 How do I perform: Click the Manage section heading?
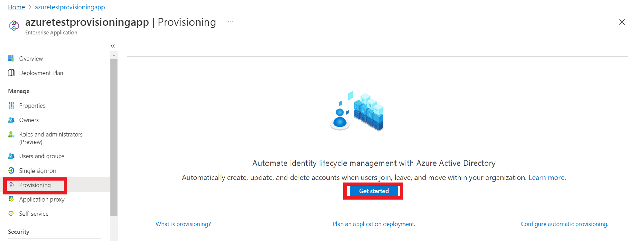tap(19, 91)
